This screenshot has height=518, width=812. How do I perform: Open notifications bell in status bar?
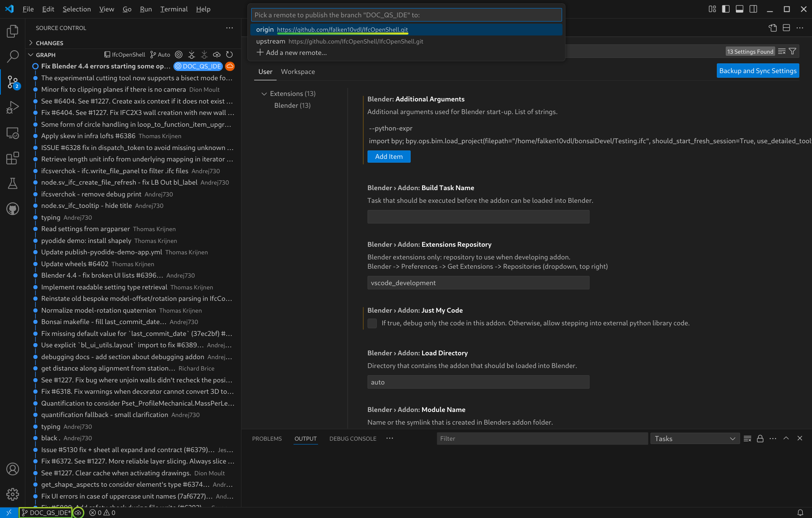click(x=800, y=513)
